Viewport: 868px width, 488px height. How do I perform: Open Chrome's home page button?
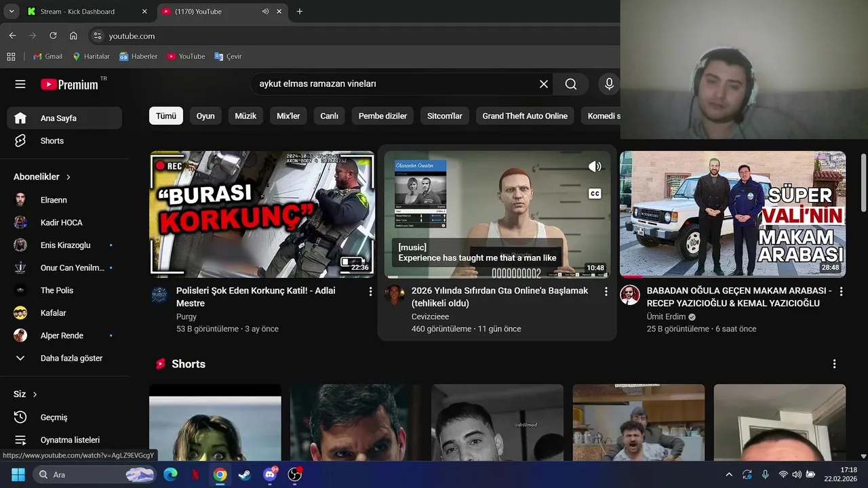pyautogui.click(x=73, y=35)
